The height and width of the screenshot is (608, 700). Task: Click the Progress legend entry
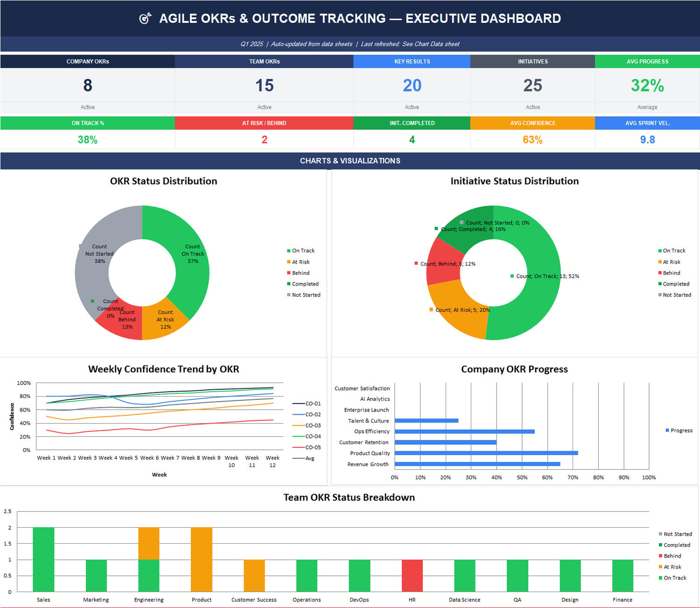[x=679, y=430]
